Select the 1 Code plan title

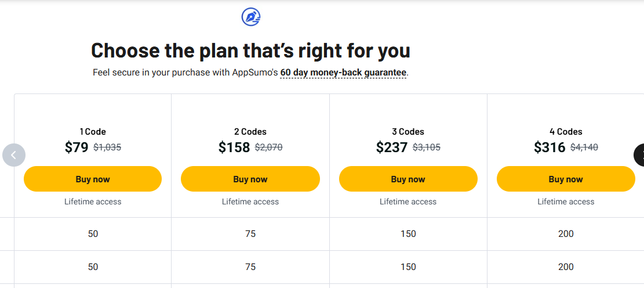click(93, 132)
